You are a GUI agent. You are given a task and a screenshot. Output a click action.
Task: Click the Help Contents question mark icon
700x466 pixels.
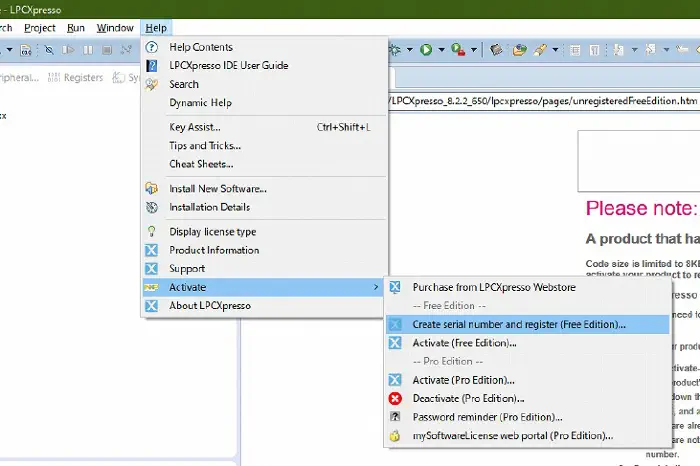(x=152, y=47)
